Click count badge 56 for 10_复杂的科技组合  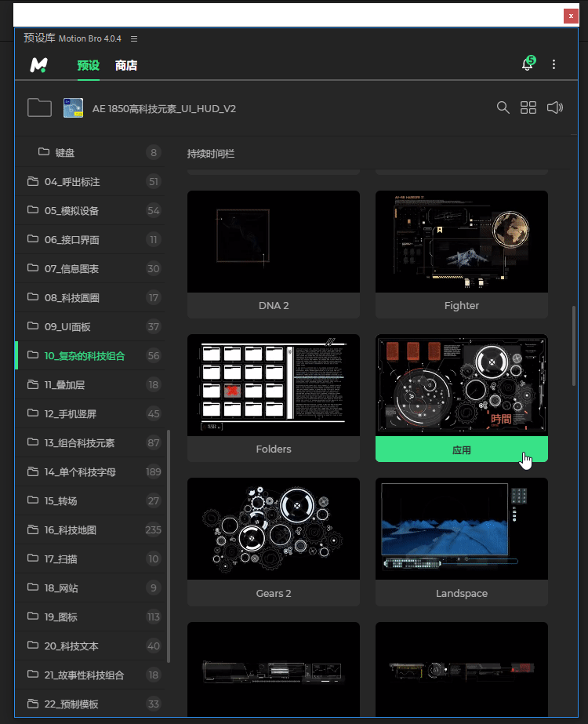point(153,356)
